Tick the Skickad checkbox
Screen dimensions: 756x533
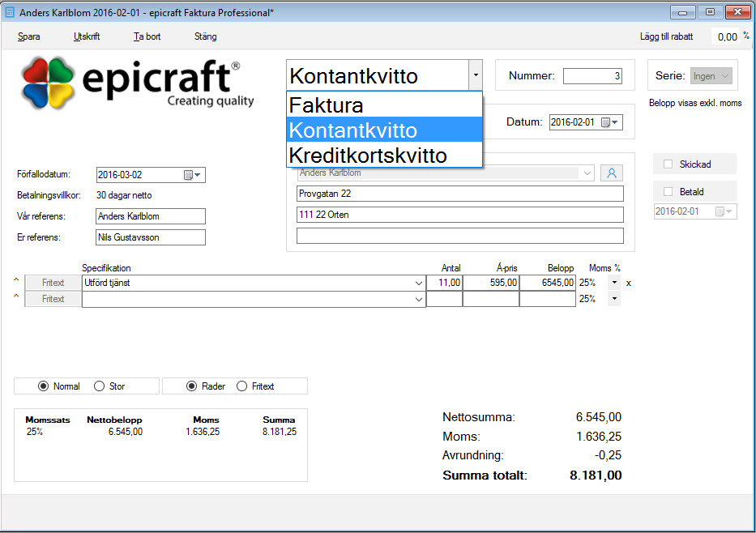pos(668,164)
